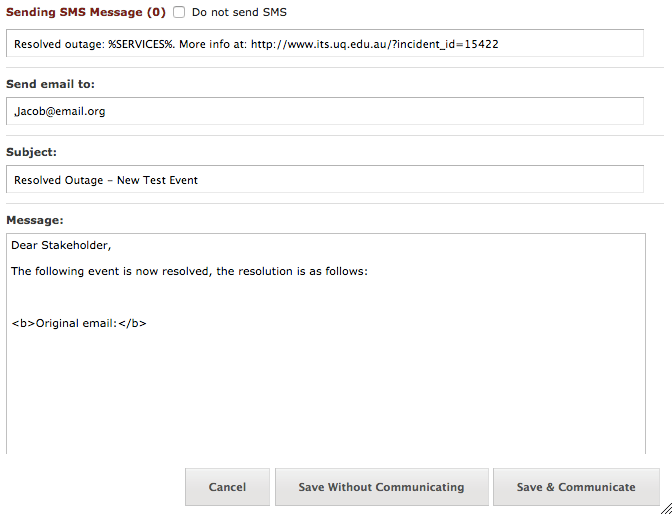Viewport: 672px width, 515px height.
Task: Click the "Subject:" label
Action: [x=31, y=152]
